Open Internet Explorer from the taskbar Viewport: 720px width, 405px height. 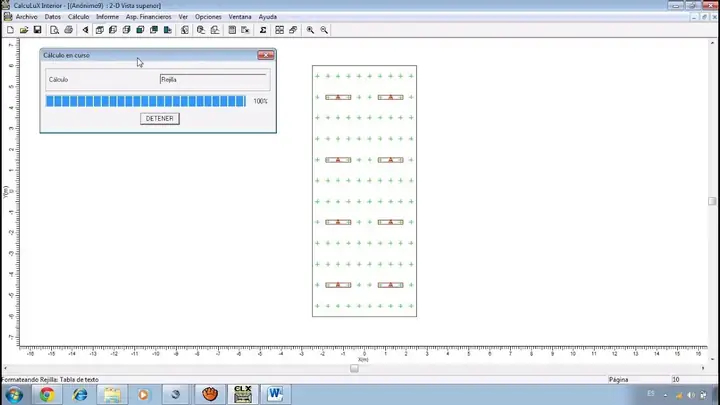click(x=79, y=394)
